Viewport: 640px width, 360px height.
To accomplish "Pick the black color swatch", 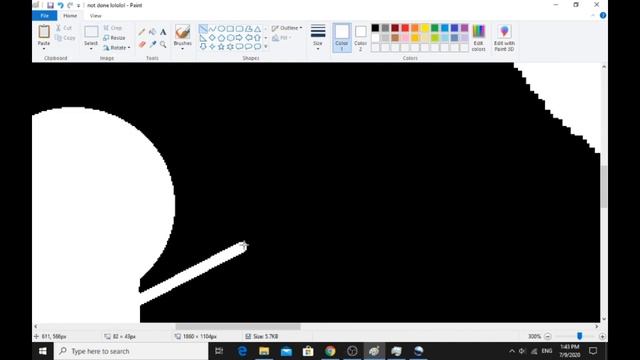I will [x=375, y=28].
